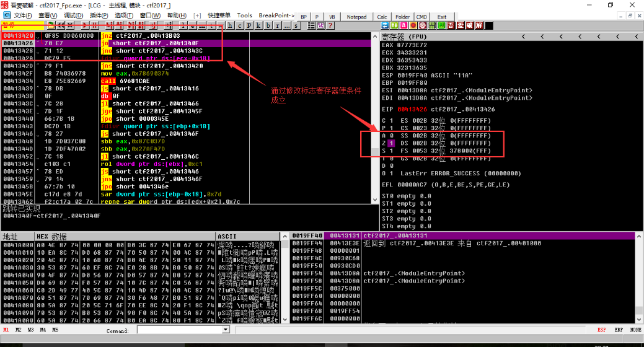Click the Calc shortcut button
Viewport: 644px width, 347px height.
[382, 17]
